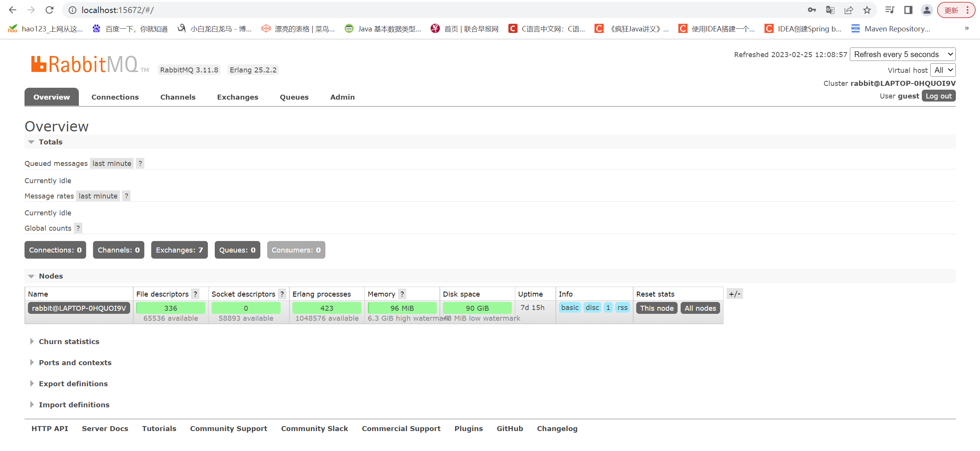
Task: Bookmark this page with star icon
Action: (x=867, y=10)
